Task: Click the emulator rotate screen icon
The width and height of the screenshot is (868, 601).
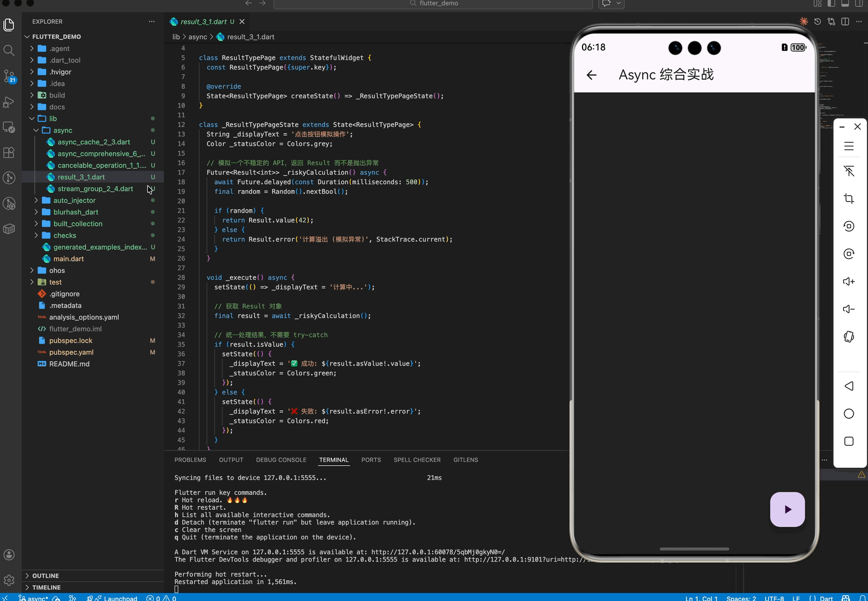Action: (849, 337)
